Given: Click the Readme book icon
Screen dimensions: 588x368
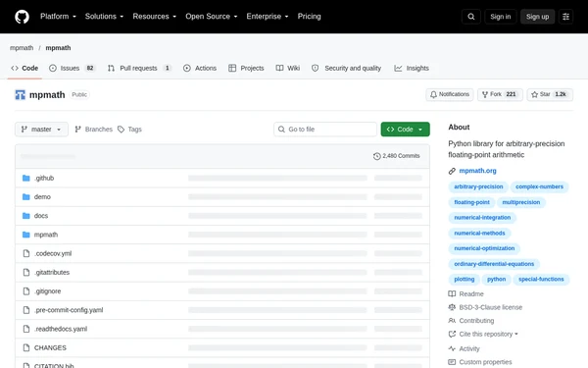Looking at the screenshot, I should (452, 294).
